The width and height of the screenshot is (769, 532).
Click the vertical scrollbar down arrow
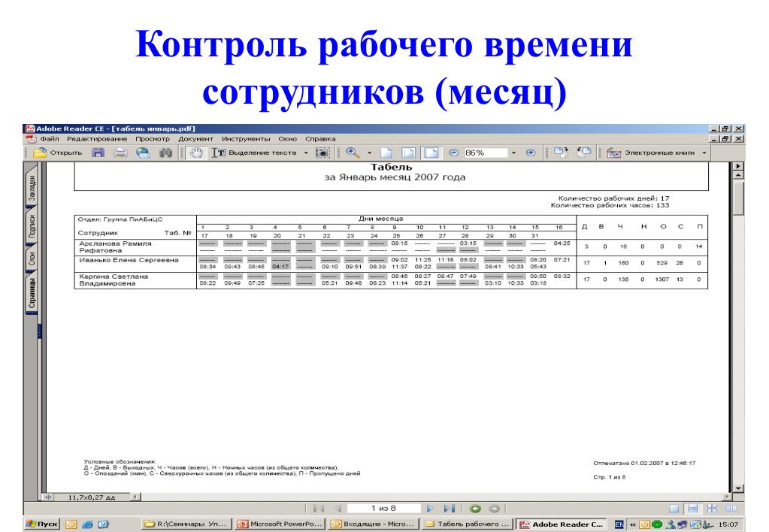point(738,489)
